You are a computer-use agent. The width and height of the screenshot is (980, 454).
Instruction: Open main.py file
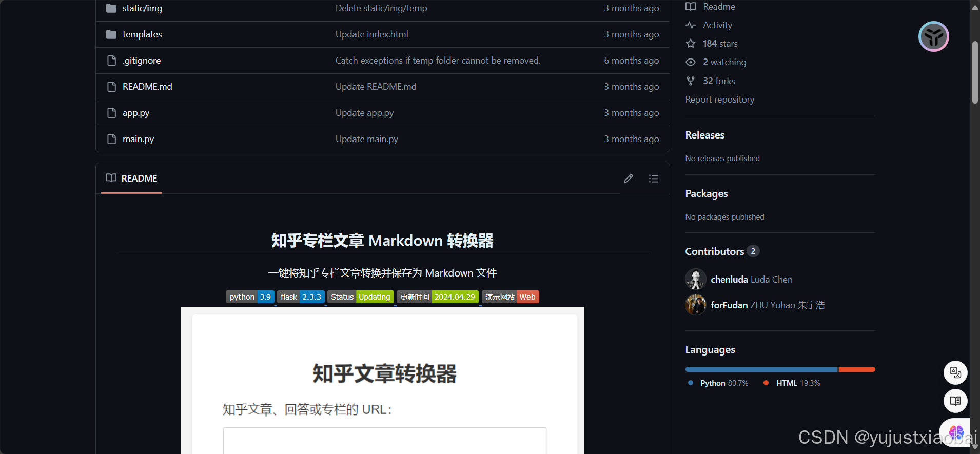pos(138,139)
